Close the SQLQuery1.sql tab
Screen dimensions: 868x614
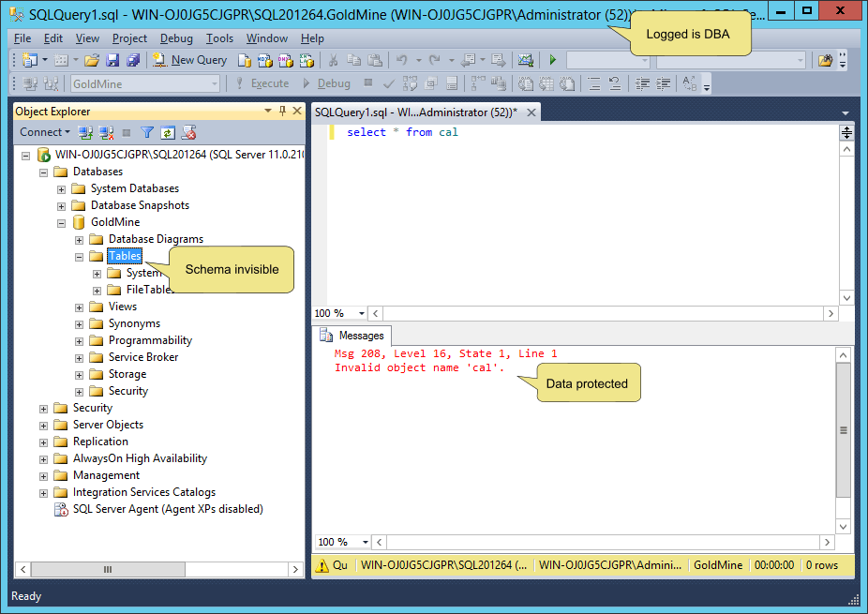[x=531, y=112]
